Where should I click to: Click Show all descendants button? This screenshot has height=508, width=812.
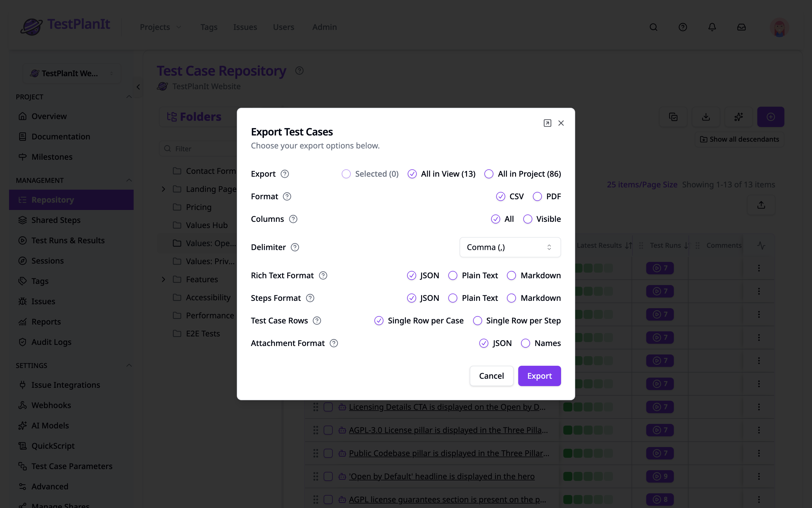pyautogui.click(x=739, y=139)
